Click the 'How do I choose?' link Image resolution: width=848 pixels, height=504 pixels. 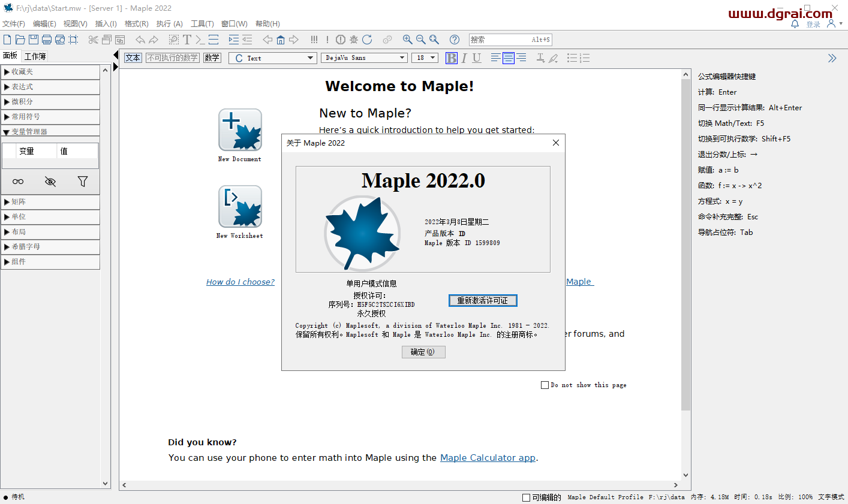240,282
